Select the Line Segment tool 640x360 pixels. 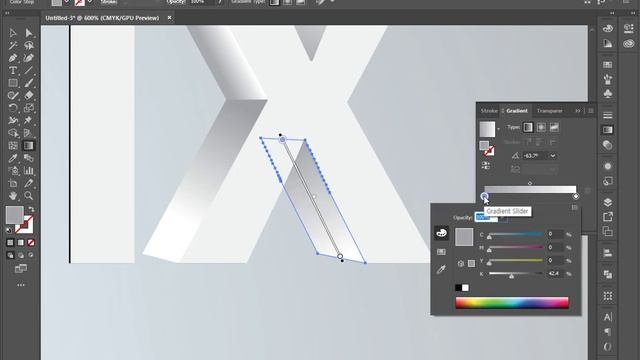click(29, 70)
